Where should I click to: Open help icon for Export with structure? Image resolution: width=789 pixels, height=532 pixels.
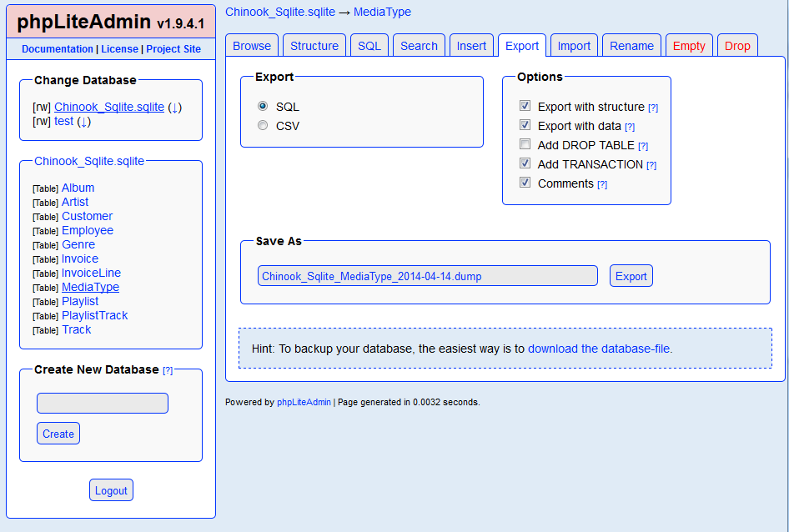pyautogui.click(x=653, y=108)
